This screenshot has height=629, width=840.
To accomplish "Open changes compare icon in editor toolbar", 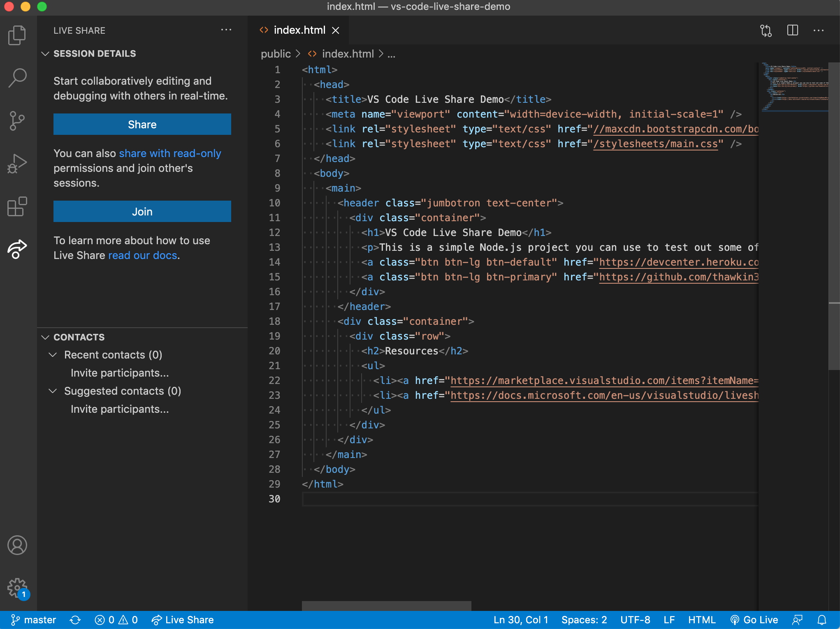I will (766, 30).
